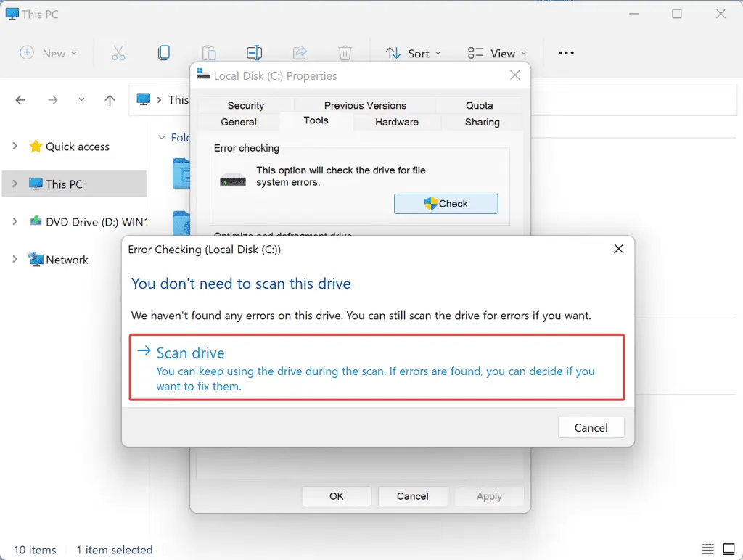This screenshot has width=743, height=560.
Task: Open the View dropdown menu
Action: pyautogui.click(x=496, y=53)
